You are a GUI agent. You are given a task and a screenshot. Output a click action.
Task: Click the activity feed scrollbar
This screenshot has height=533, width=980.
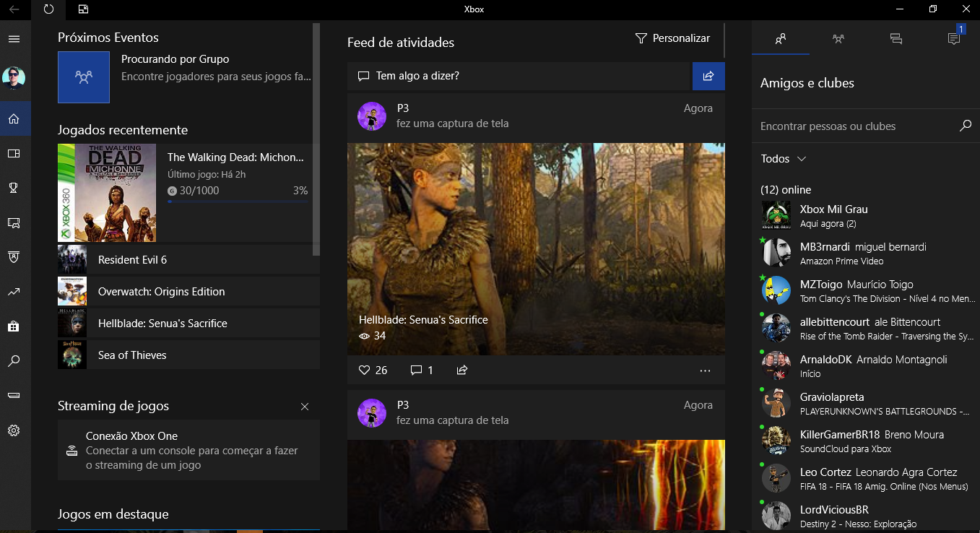pyautogui.click(x=724, y=40)
